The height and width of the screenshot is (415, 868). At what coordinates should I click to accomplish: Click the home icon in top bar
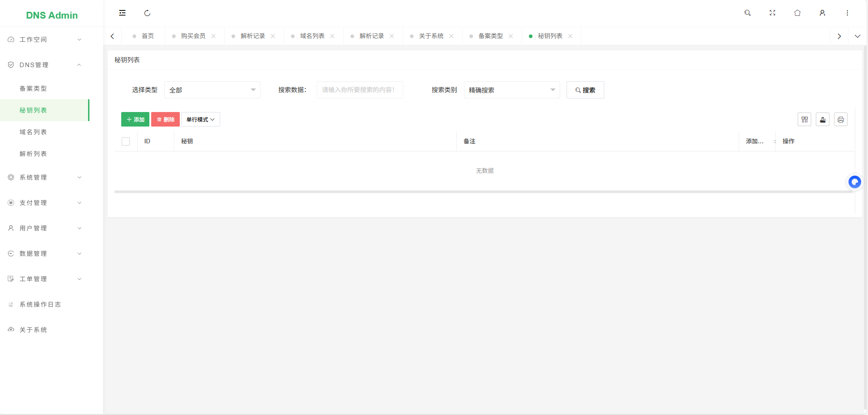797,13
